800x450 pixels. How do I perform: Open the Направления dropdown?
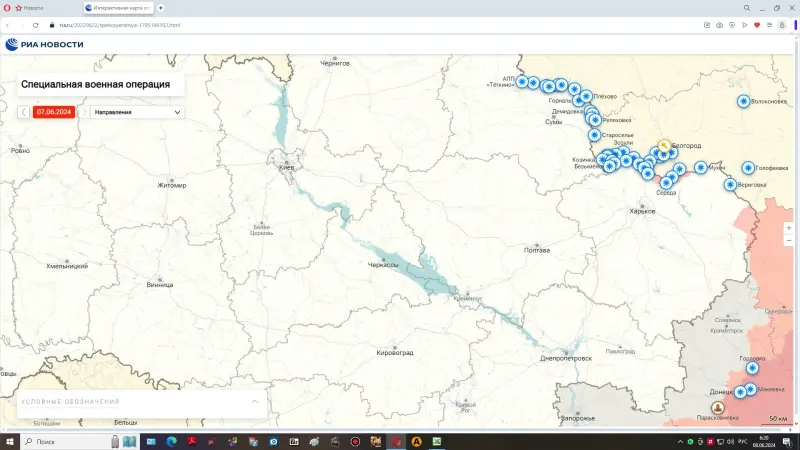pyautogui.click(x=137, y=112)
